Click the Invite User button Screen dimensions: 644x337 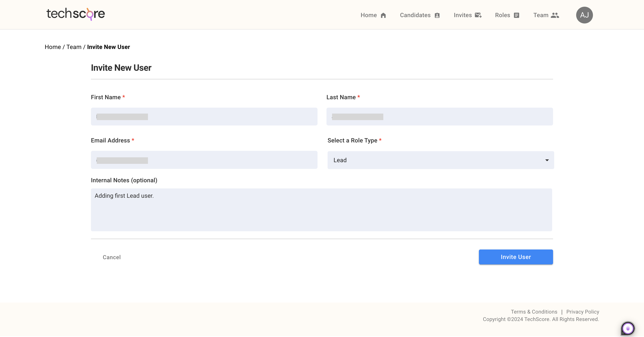(x=516, y=257)
